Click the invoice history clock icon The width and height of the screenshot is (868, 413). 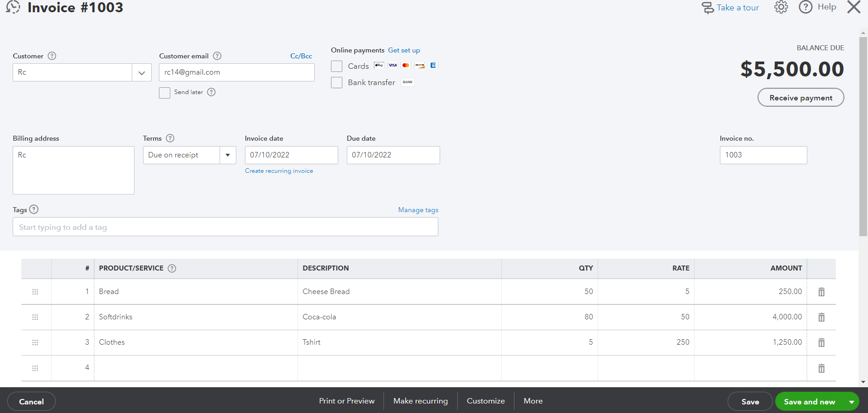13,7
